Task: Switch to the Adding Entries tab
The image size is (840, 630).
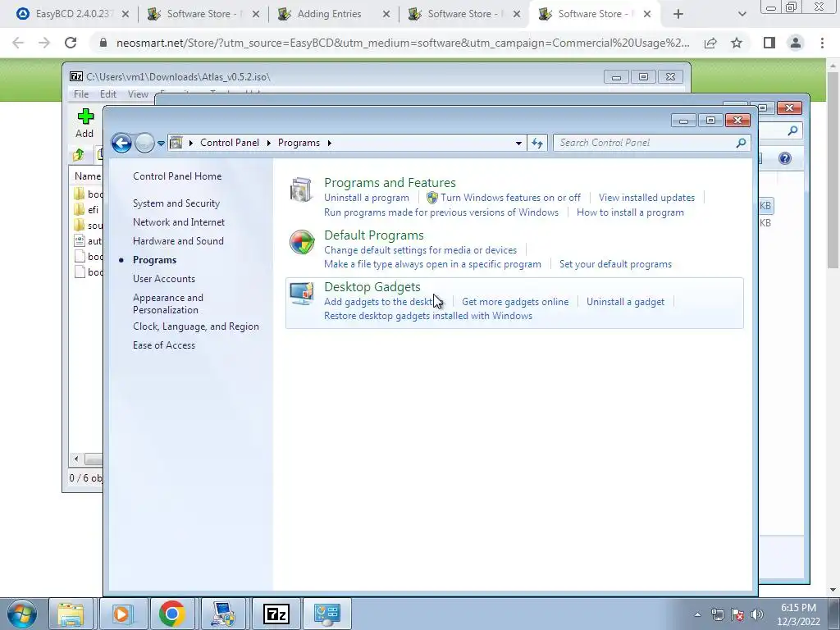Action: click(329, 14)
